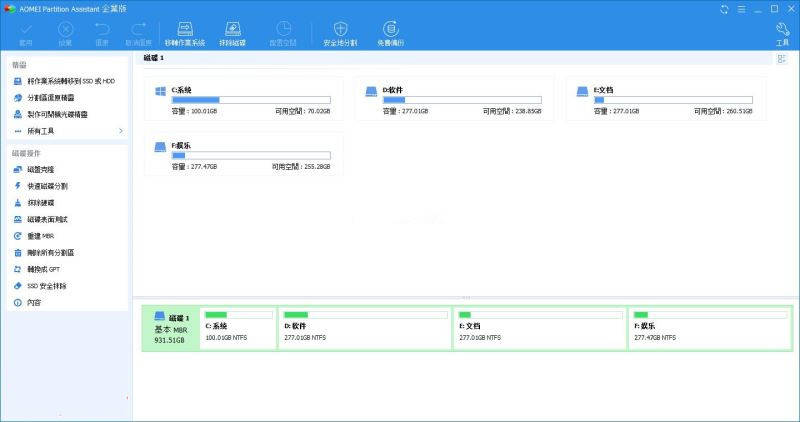Select the E:文档 partition card
Viewport: 800px width, 422px height.
click(665, 99)
